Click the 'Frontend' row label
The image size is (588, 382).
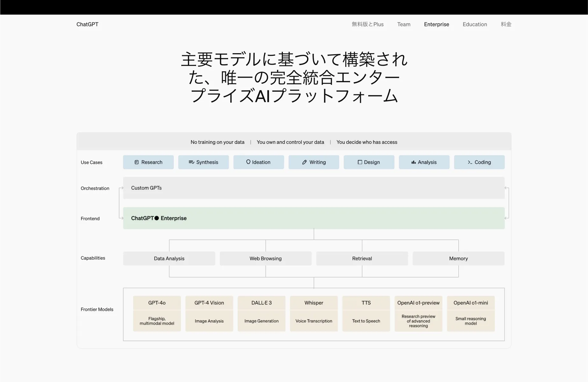click(x=90, y=218)
